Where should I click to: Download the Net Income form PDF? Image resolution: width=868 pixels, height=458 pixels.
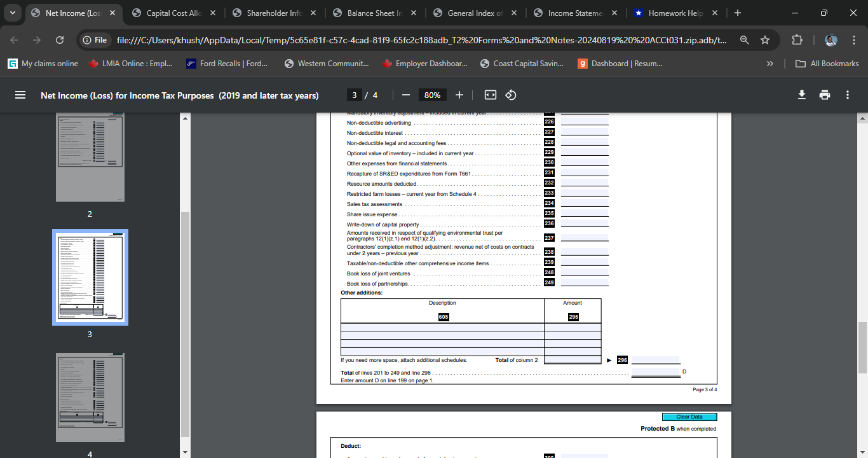click(x=801, y=94)
